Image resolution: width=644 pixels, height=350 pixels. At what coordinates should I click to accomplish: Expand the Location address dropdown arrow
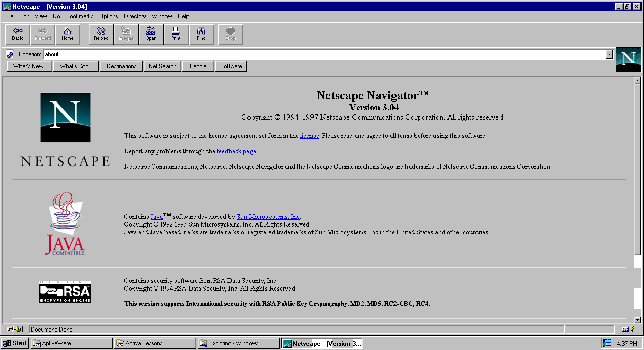[x=609, y=54]
